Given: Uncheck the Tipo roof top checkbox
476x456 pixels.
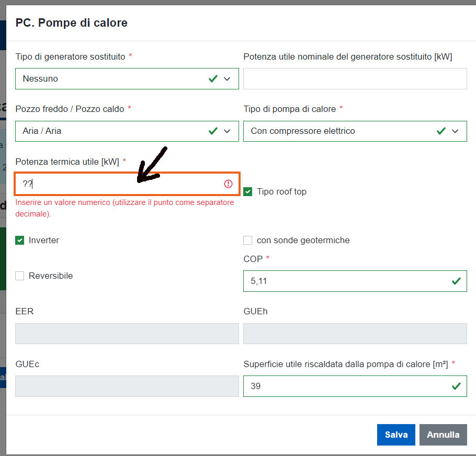Looking at the screenshot, I should [x=248, y=192].
